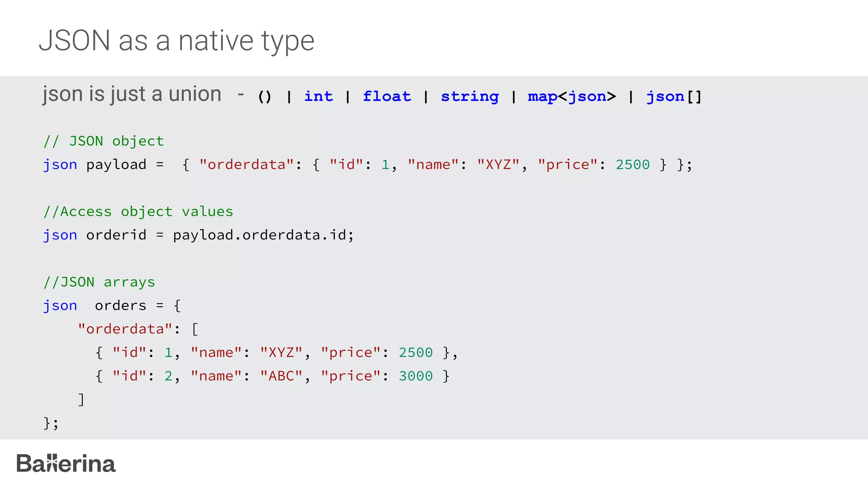Click the "//JSON arrays" comment
Image resolution: width=868 pixels, height=488 pixels.
click(99, 282)
